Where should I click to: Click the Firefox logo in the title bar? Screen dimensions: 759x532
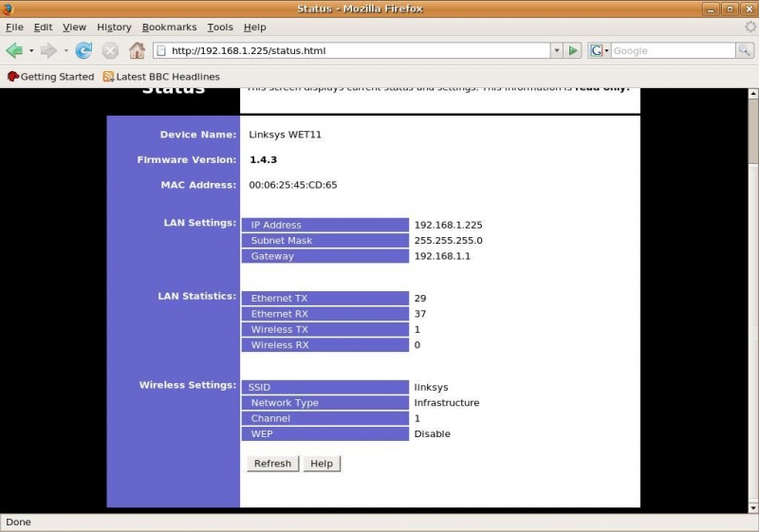click(x=8, y=9)
